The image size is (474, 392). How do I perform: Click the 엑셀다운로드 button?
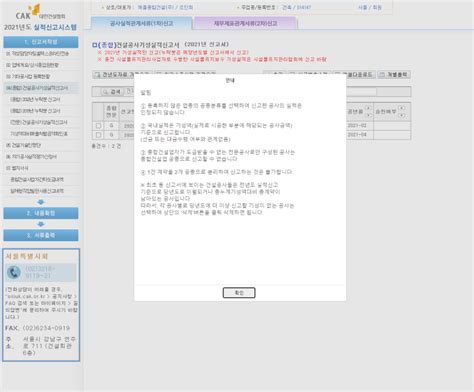pos(354,75)
